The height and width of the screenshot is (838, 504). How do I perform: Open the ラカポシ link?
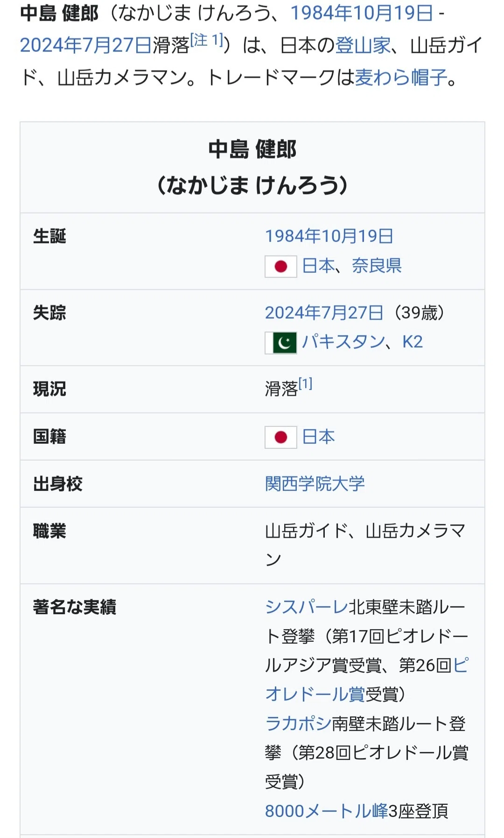[x=298, y=724]
